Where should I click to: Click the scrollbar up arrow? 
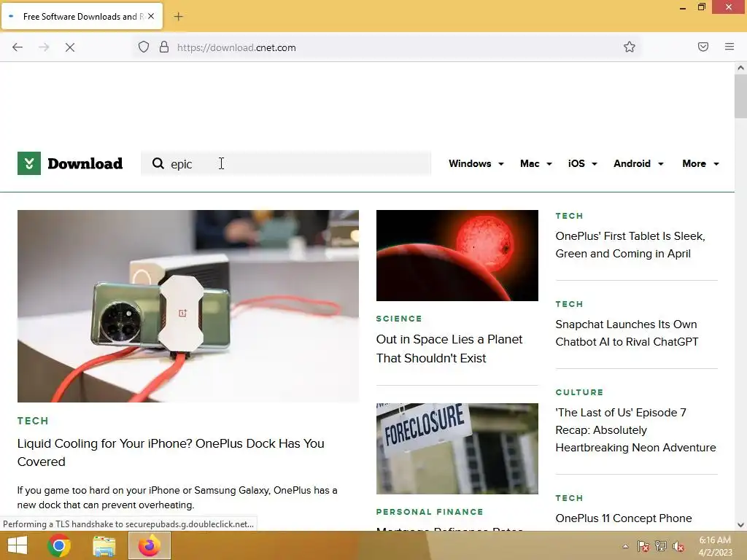point(740,68)
